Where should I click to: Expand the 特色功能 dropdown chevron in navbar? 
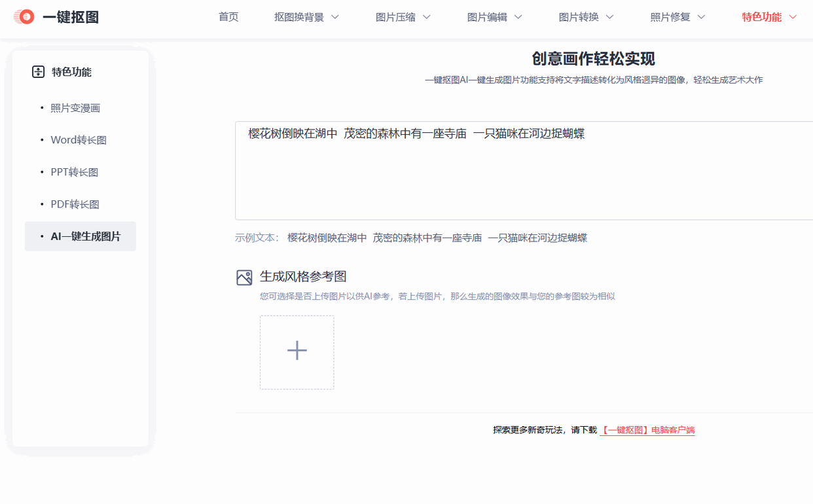(793, 17)
